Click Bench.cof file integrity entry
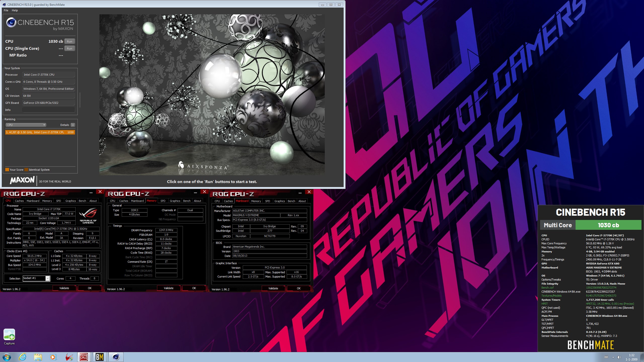This screenshot has width=644, height=362. (548, 288)
